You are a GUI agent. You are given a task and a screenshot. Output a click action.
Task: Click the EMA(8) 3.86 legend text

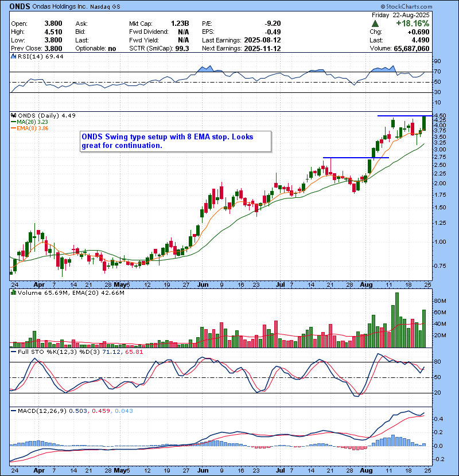[x=33, y=128]
